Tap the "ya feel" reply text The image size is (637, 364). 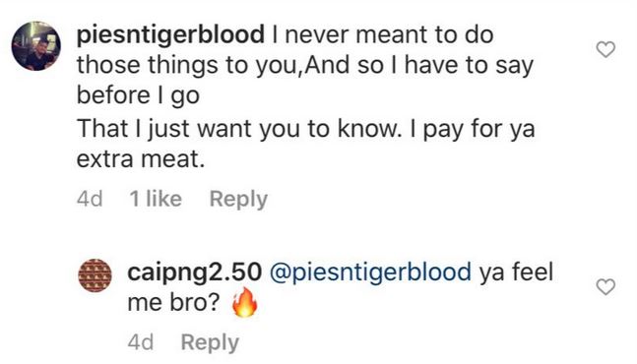[x=516, y=272]
